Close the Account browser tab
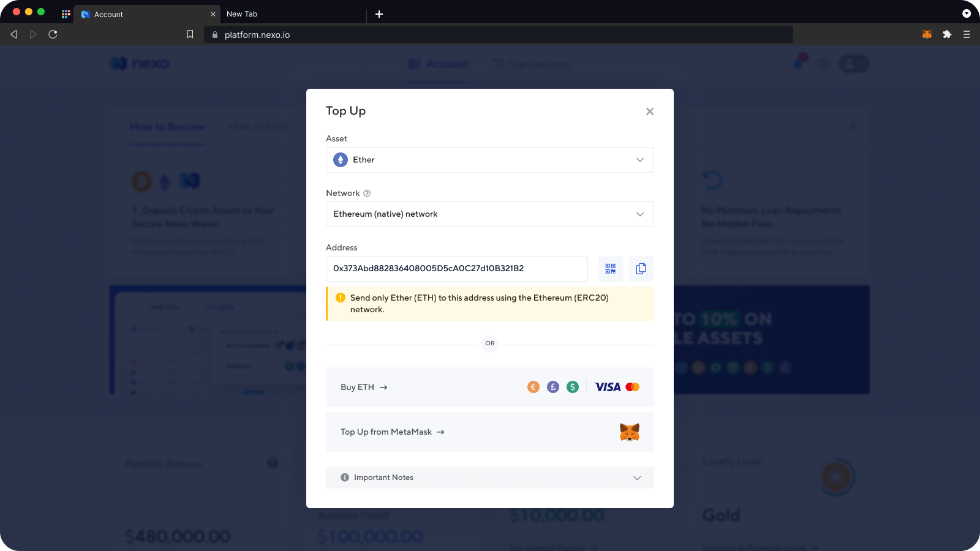 click(x=213, y=14)
